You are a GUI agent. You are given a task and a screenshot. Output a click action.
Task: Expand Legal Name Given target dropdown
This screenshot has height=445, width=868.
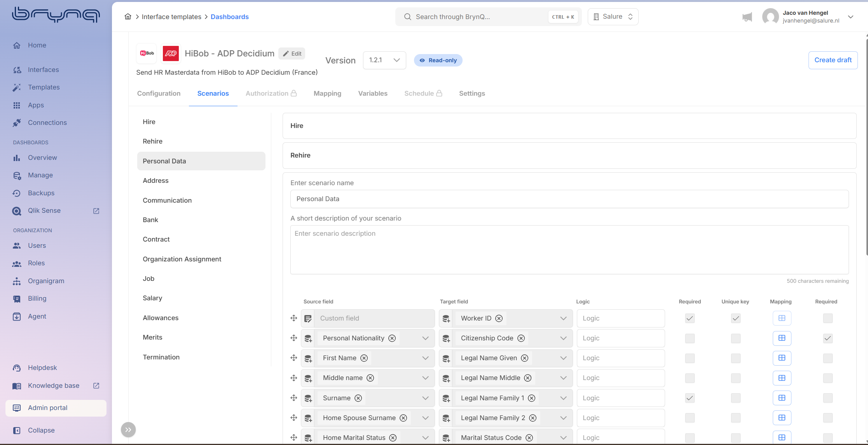pos(563,358)
